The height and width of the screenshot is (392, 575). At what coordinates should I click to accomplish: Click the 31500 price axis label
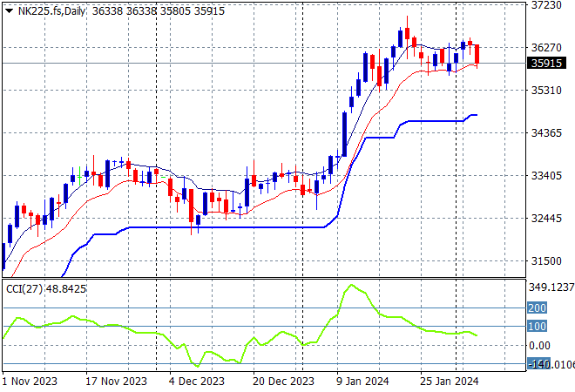(x=548, y=261)
